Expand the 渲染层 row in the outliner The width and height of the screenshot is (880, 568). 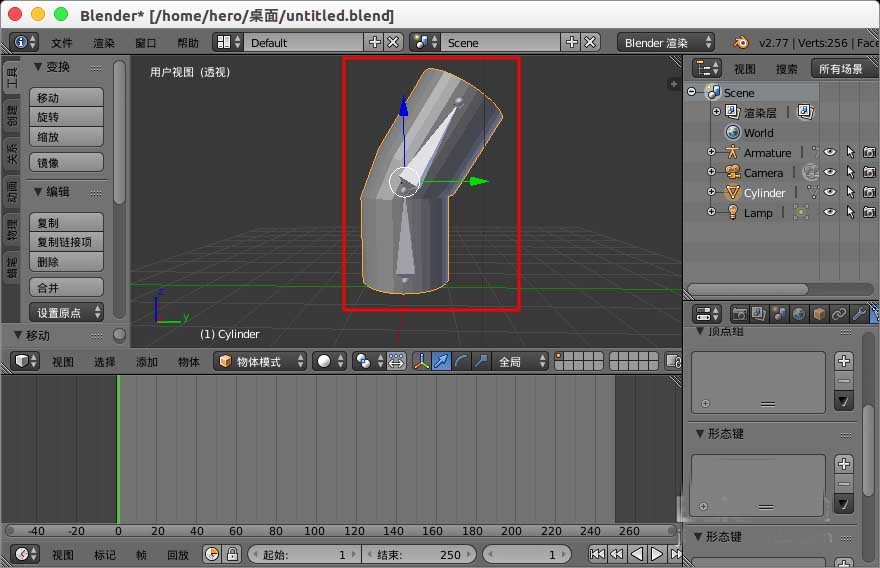716,112
